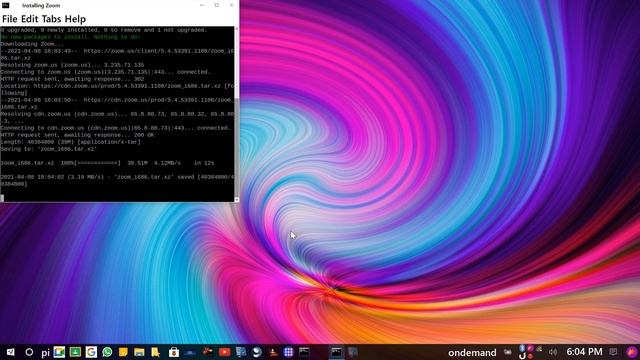This screenshot has height=360, width=640.
Task: Launch YouTube from the taskbar
Action: coord(224,352)
